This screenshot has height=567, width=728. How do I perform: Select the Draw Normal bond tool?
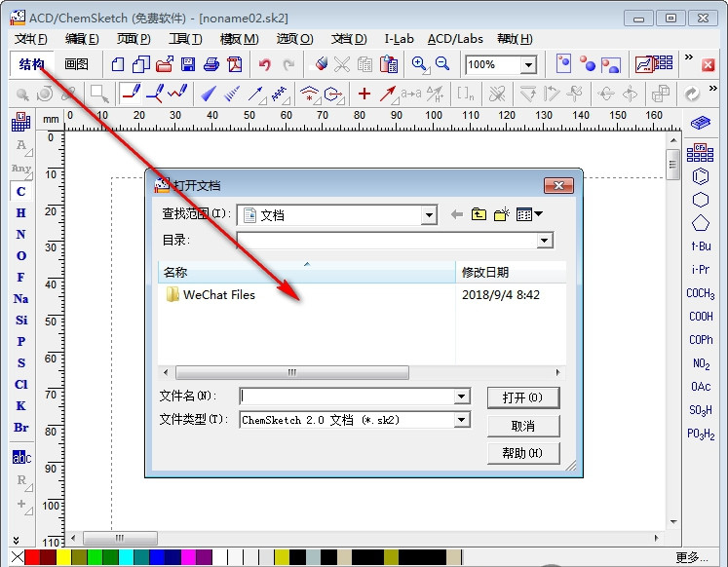(132, 94)
